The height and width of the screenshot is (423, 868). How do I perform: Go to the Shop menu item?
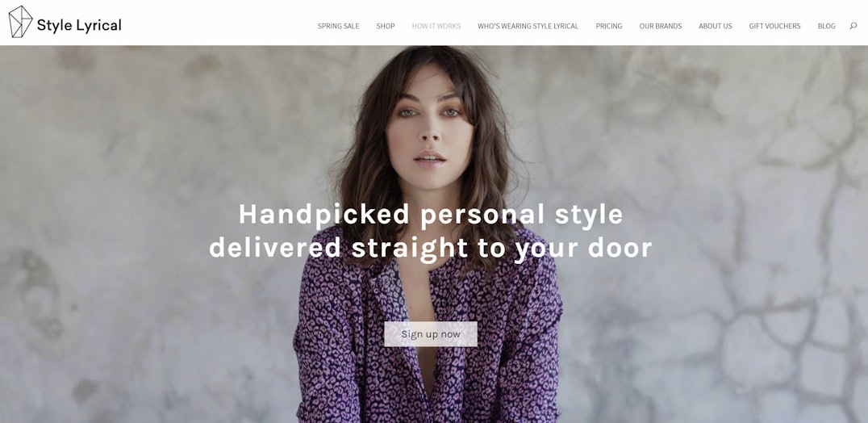(386, 26)
